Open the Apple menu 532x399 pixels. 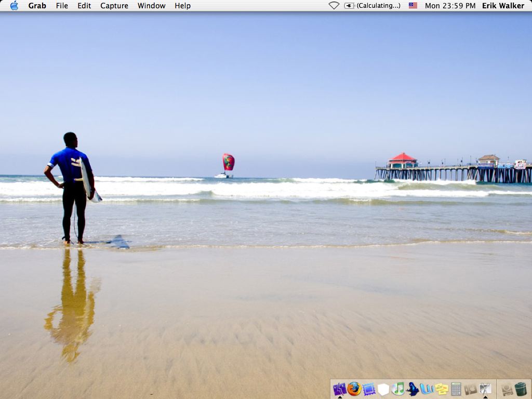click(x=14, y=5)
